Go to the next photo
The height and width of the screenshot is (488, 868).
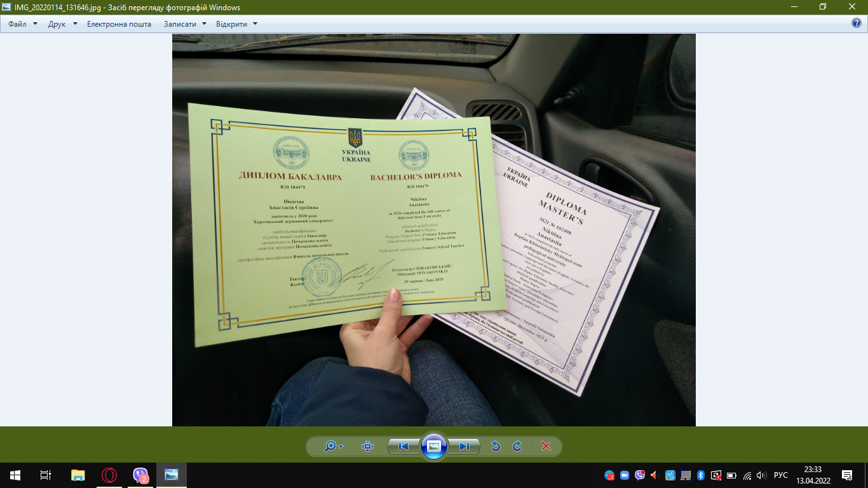point(464,447)
